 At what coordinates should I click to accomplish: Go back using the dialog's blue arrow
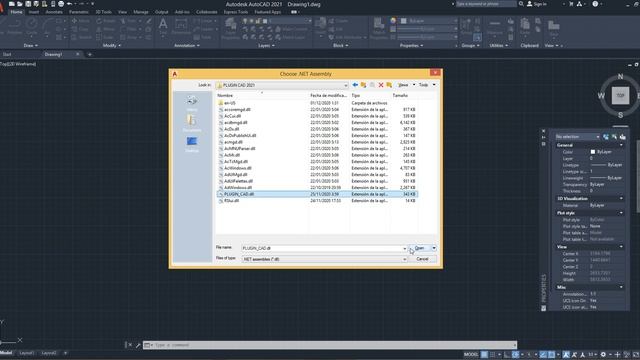(355, 85)
